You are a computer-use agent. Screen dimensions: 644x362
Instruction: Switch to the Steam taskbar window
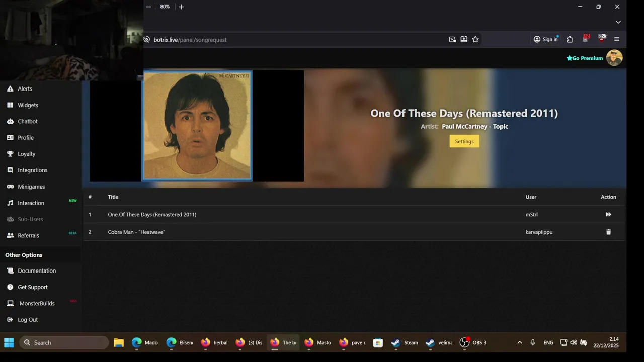point(405,343)
